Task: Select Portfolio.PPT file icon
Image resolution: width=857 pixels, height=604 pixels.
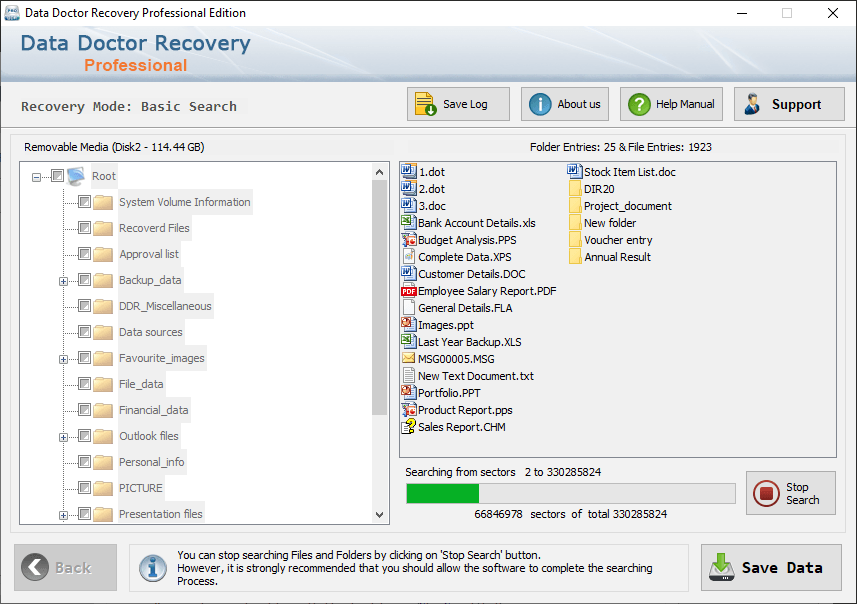Action: [409, 392]
